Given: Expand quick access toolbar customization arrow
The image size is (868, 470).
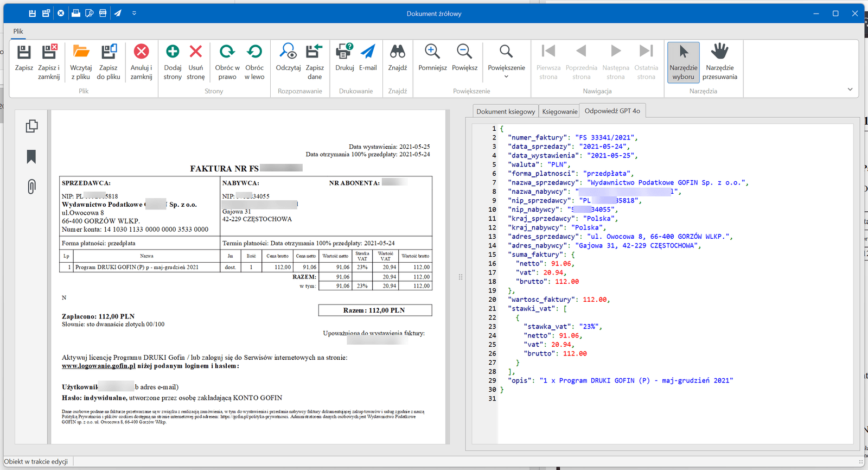Looking at the screenshot, I should coord(134,13).
